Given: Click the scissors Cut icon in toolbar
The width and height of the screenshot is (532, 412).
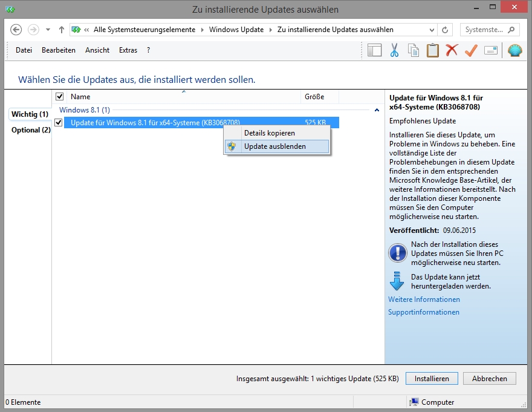Looking at the screenshot, I should (x=394, y=50).
